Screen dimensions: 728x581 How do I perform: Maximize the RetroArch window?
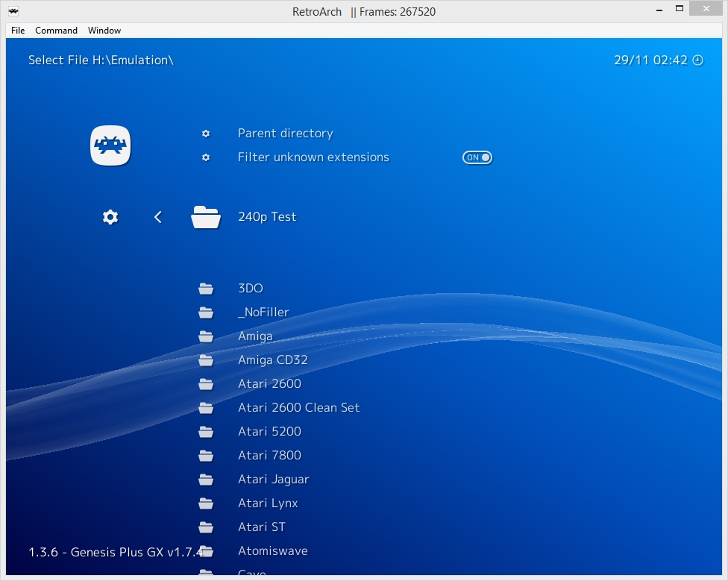(680, 9)
